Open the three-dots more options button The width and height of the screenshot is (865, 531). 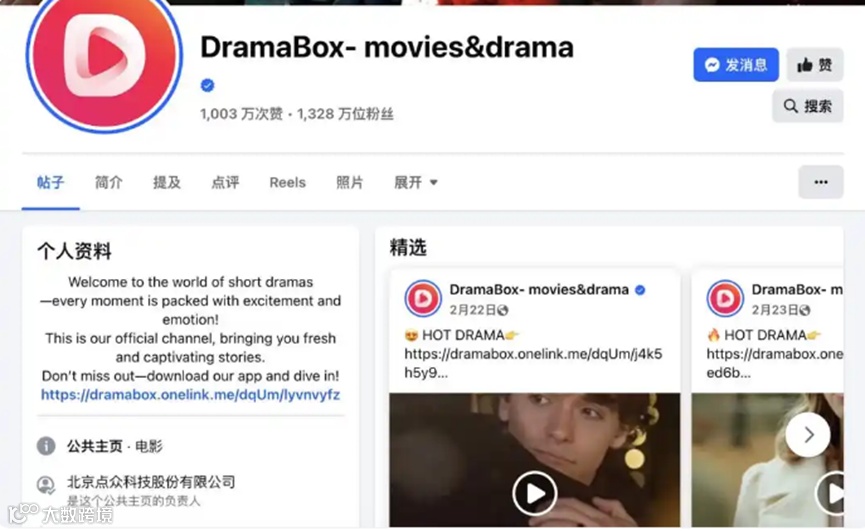pyautogui.click(x=821, y=182)
